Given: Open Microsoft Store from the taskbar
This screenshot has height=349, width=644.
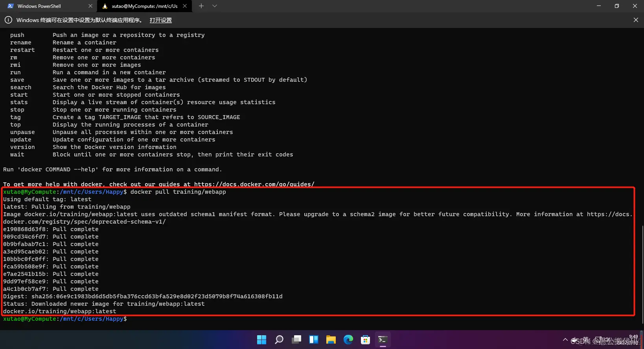Looking at the screenshot, I should [x=366, y=340].
